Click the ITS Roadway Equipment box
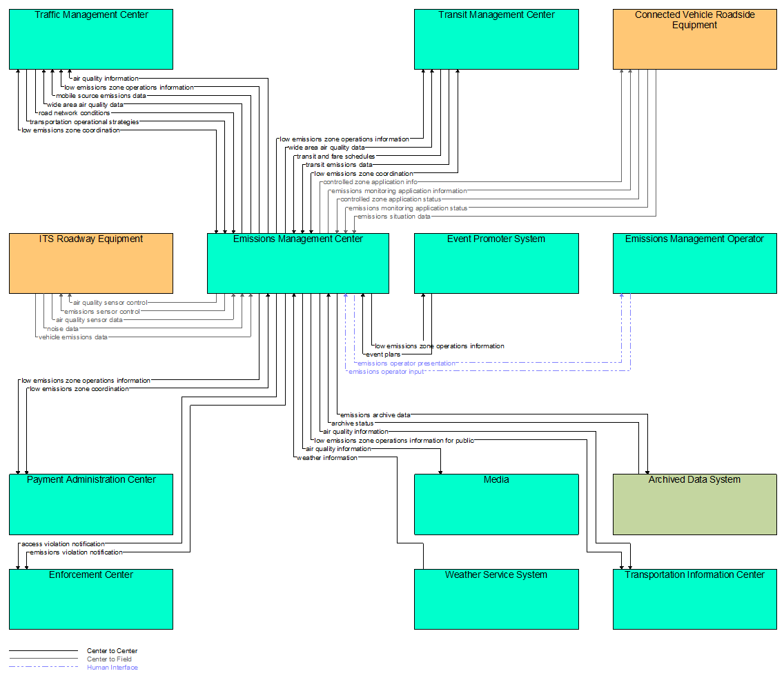The height and width of the screenshot is (680, 784). click(x=91, y=263)
